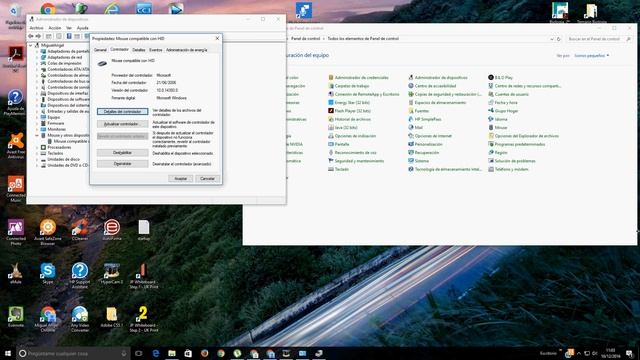Click Forward arrow in Device Manager toolbar
Image resolution: width=640 pixels, height=360 pixels.
(x=38, y=36)
